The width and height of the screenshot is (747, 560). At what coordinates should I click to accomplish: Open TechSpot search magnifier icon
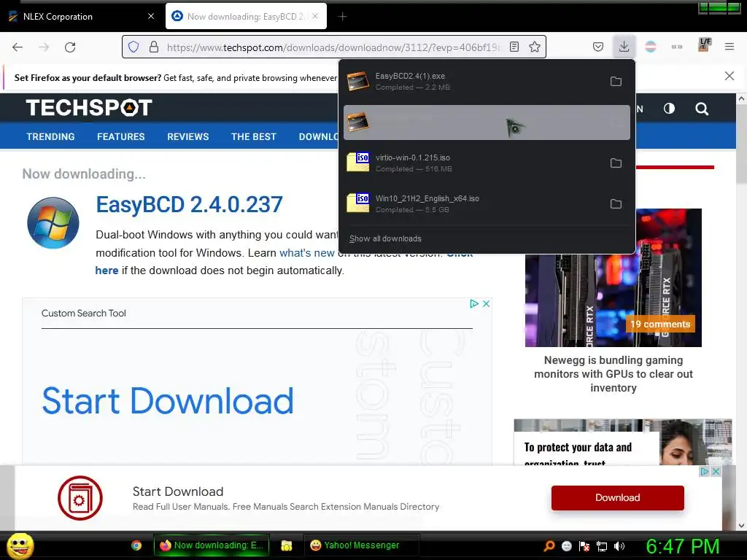click(x=701, y=109)
